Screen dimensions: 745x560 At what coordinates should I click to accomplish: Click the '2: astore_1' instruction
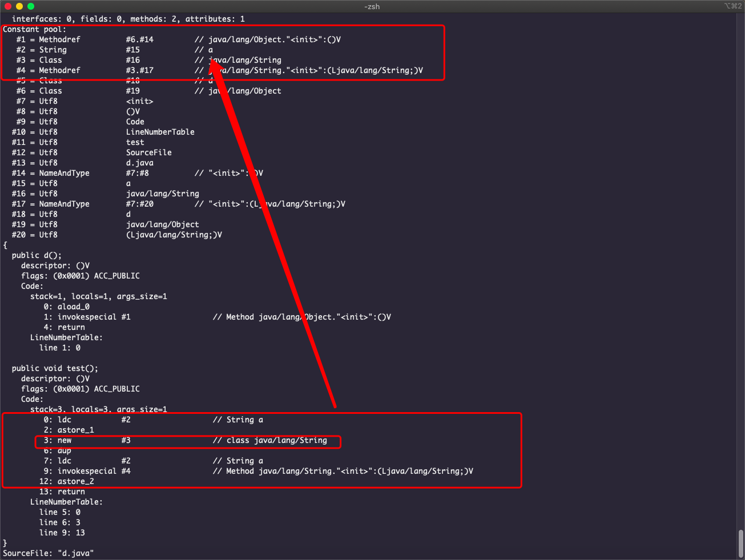(69, 430)
